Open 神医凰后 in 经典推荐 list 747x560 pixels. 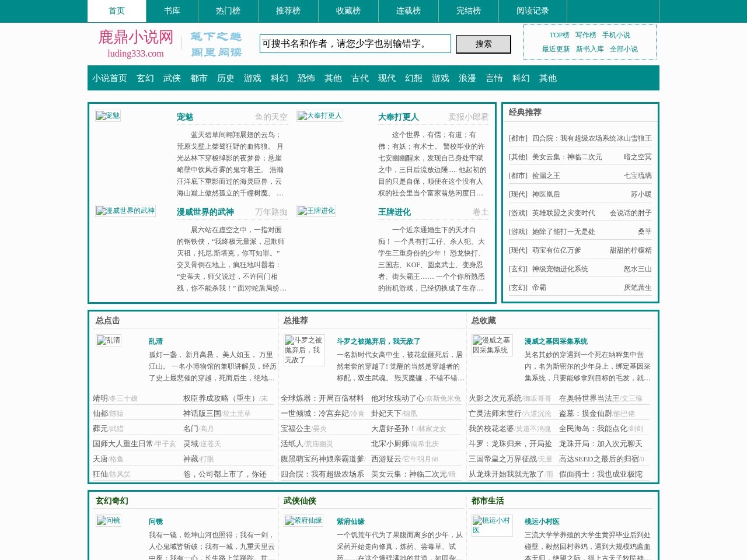pyautogui.click(x=546, y=194)
